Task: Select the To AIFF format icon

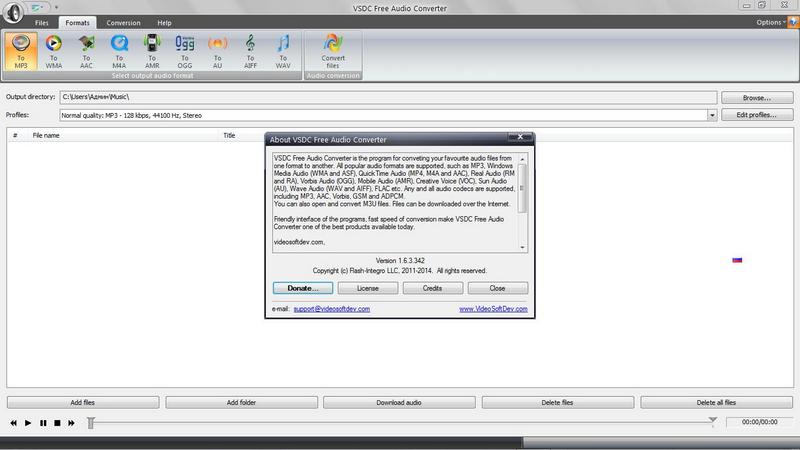Action: [x=250, y=51]
